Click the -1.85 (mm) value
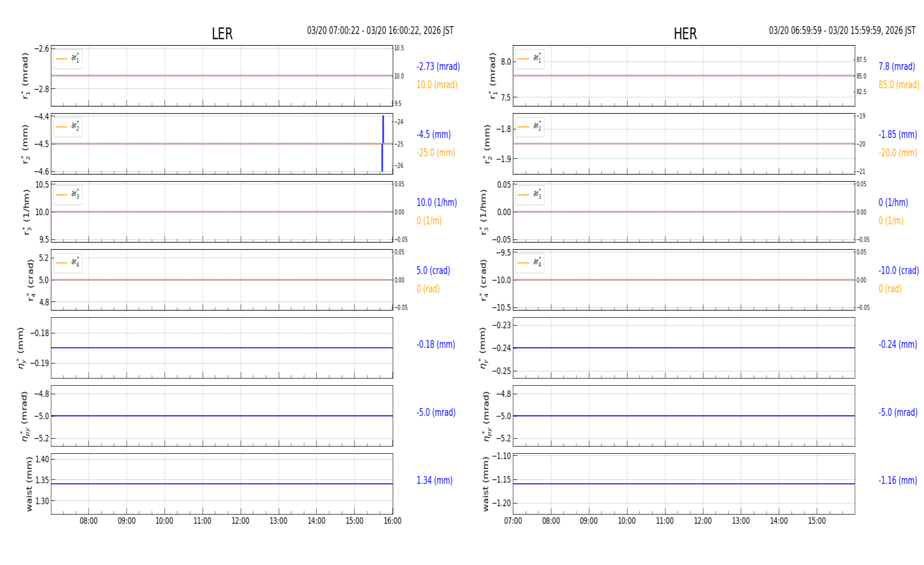924x565 pixels. point(898,135)
